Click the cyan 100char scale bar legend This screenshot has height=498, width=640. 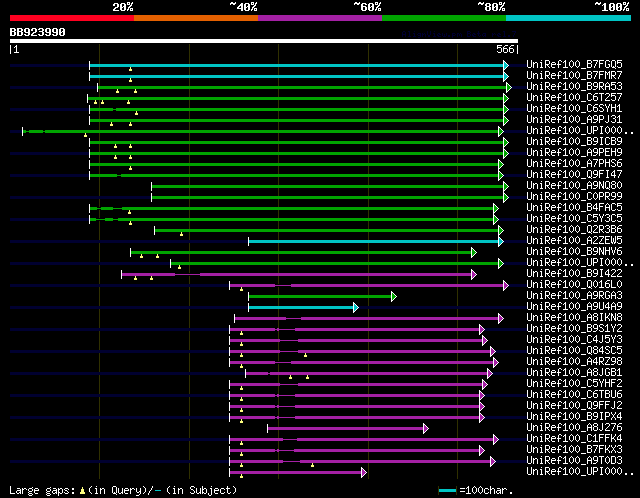click(447, 490)
